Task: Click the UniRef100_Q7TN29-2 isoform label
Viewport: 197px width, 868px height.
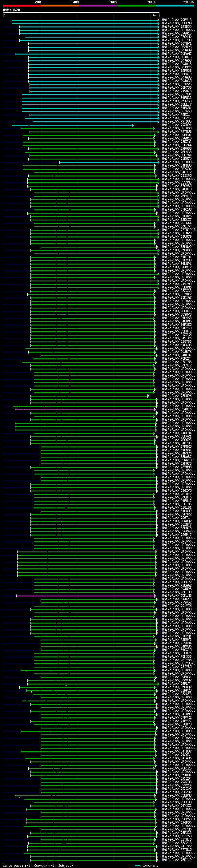Action: pyautogui.click(x=179, y=230)
